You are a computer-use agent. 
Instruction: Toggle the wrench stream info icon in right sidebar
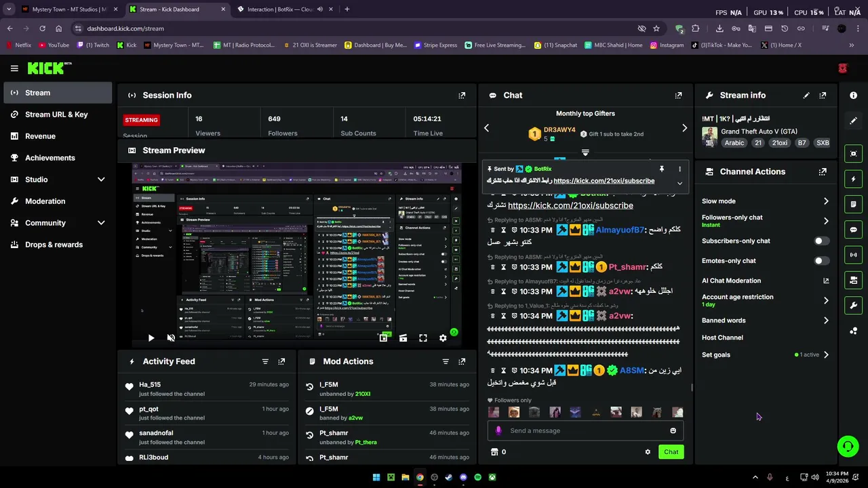pyautogui.click(x=853, y=305)
